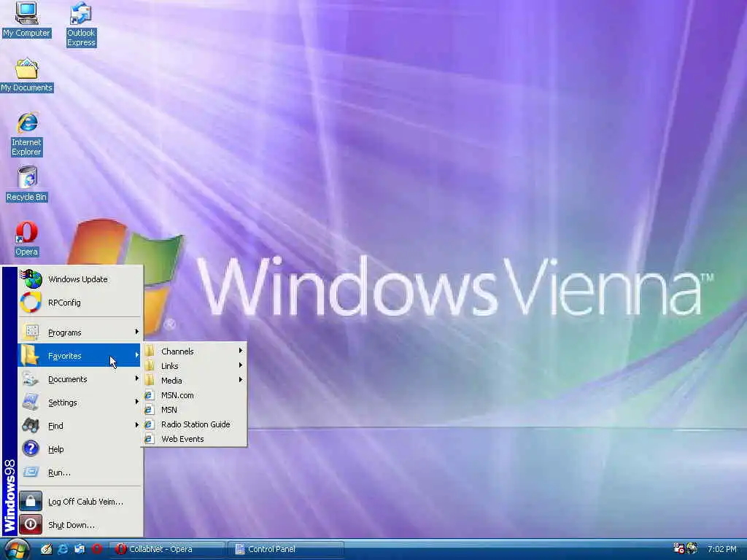Screen dimensions: 747x560
Task: Click the Web Events page icon
Action: [x=149, y=438]
